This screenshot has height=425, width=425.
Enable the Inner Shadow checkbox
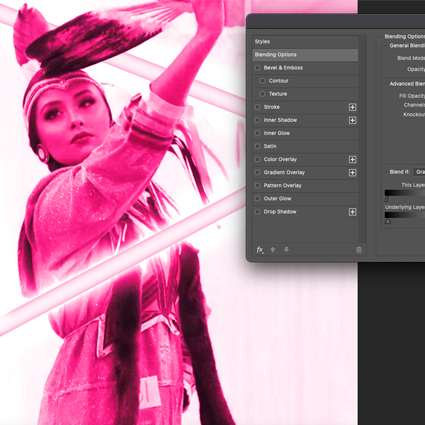click(257, 120)
